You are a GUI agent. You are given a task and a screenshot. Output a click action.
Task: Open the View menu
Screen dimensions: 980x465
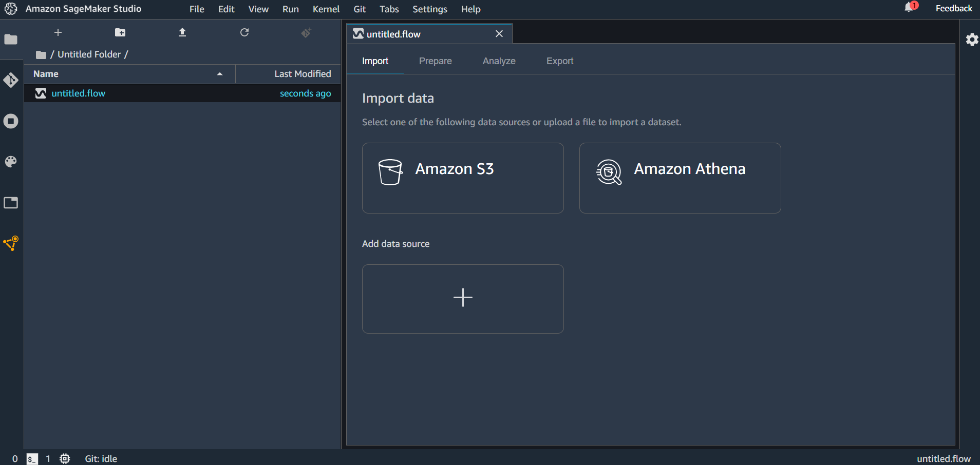point(258,9)
